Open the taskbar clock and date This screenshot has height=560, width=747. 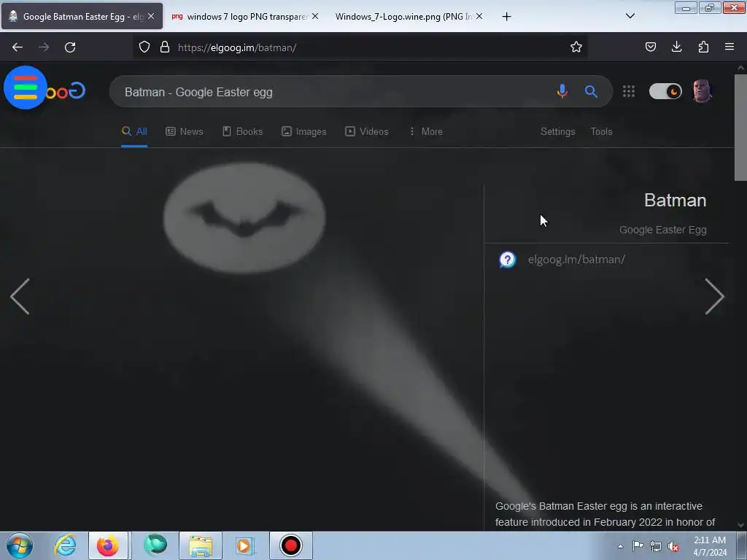click(x=710, y=546)
